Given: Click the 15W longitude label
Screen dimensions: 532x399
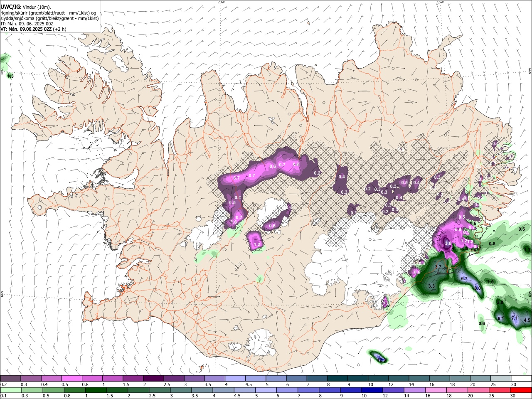Looking at the screenshot, I should pos(440,2).
